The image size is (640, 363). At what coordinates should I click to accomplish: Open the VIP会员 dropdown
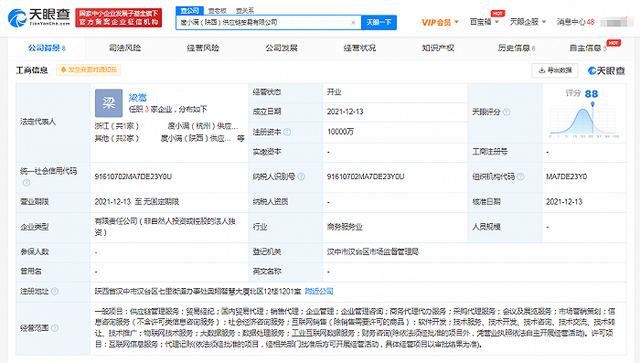coord(440,22)
